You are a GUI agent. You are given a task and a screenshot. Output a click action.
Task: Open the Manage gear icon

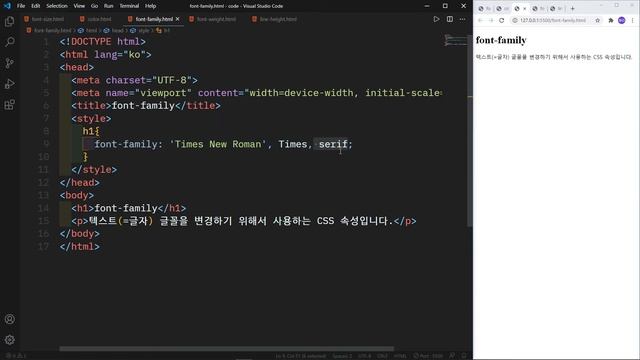tap(9, 340)
